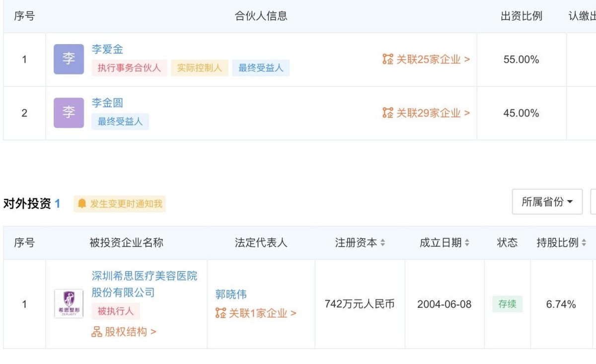
Task: Click the 关联29家企业 icon for 李金圆
Action: tap(387, 113)
